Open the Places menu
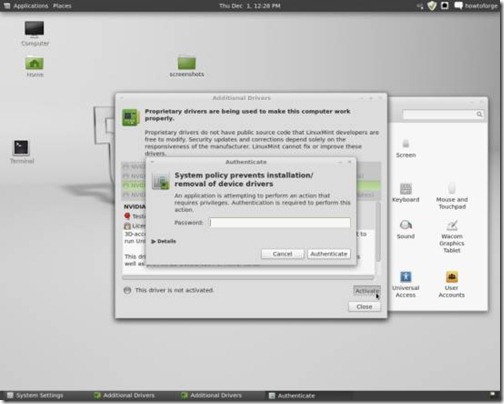 tap(62, 6)
